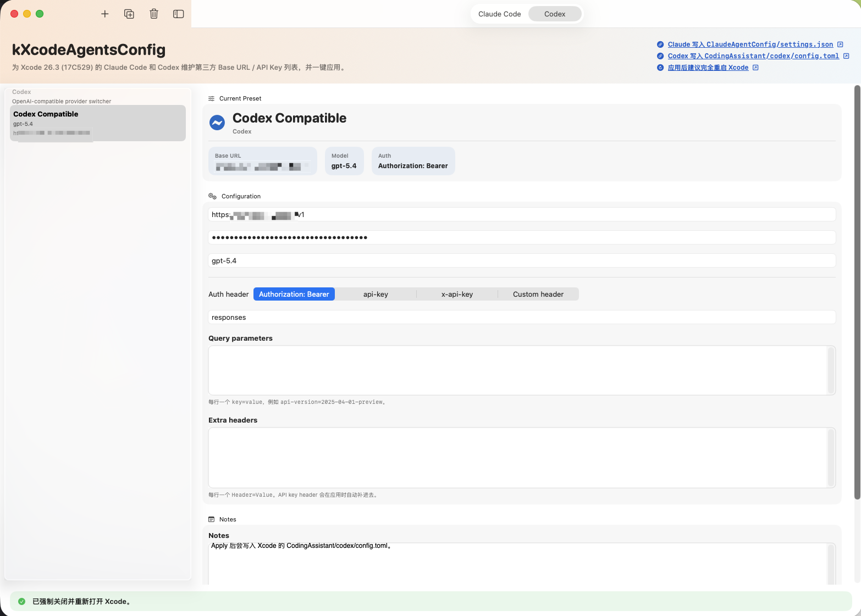Image resolution: width=861 pixels, height=616 pixels.
Task: Switch to the Codex tab
Action: (555, 14)
